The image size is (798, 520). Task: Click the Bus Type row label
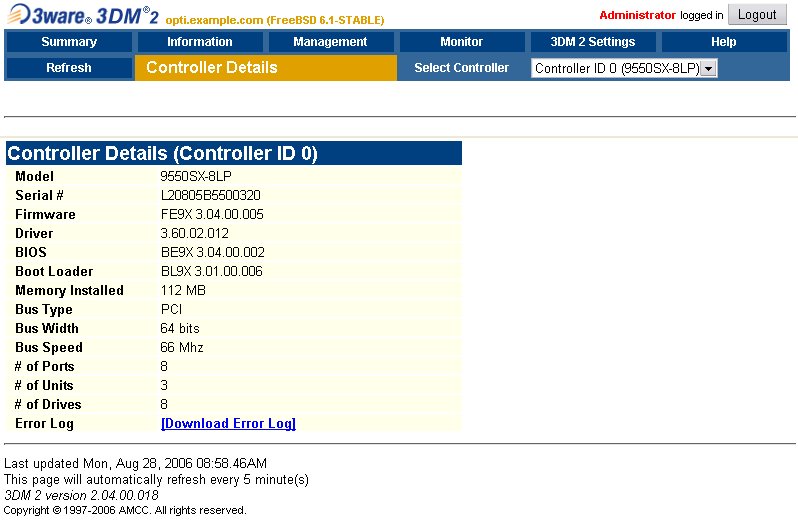coord(44,309)
